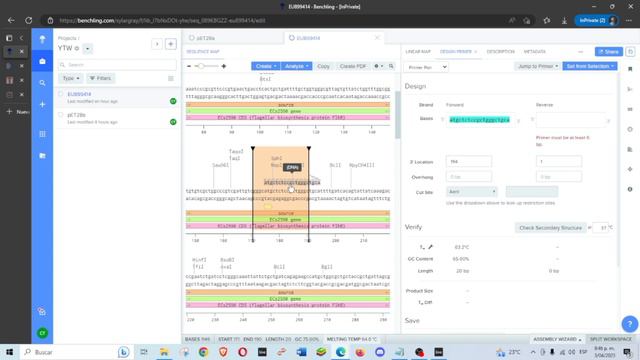The width and height of the screenshot is (640, 360).
Task: Open File Explorer from the taskbar
Action: tap(164, 352)
